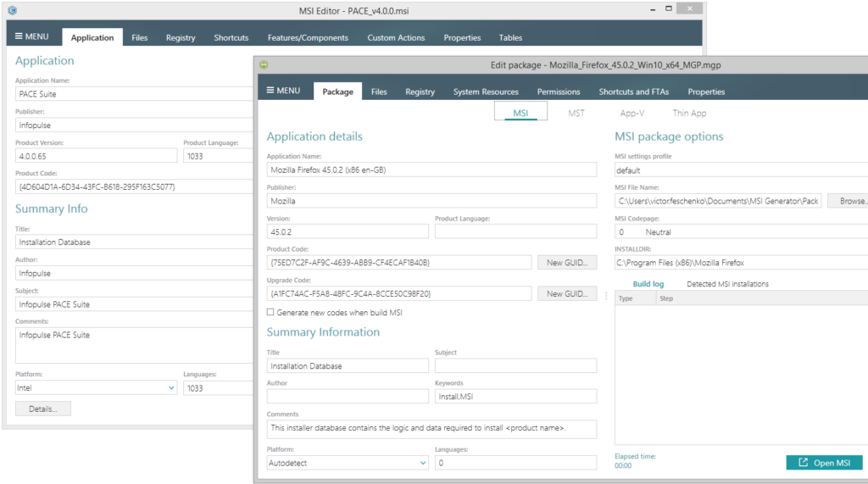Minimize the MSI Editor window
This screenshot has height=484, width=868.
pyautogui.click(x=653, y=9)
